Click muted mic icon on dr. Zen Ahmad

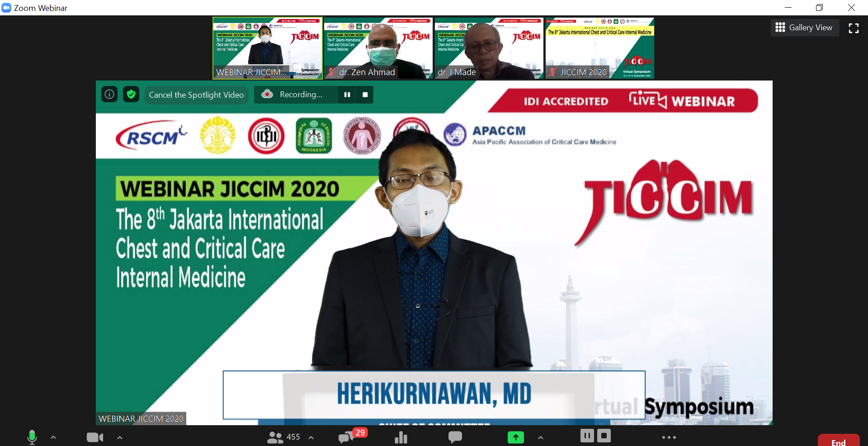[331, 72]
